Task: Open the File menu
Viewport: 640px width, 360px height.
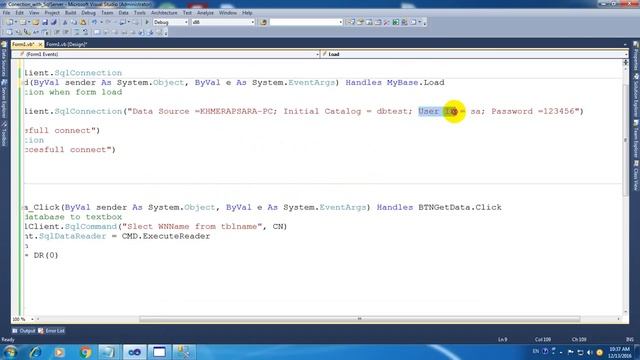Action: click(x=6, y=13)
